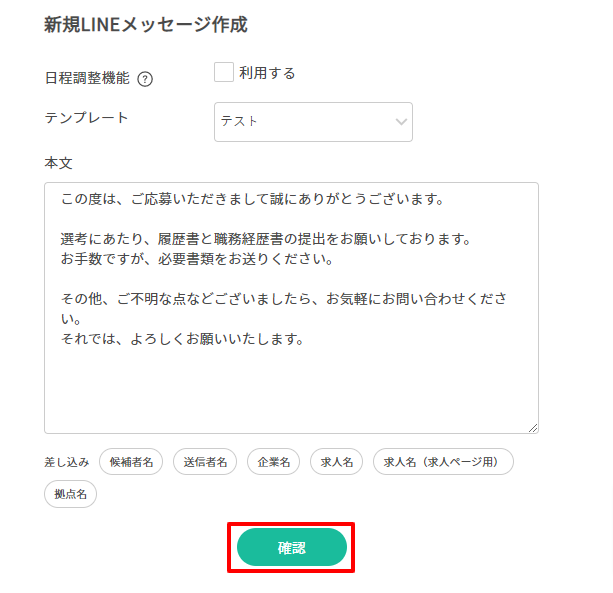The height and width of the screenshot is (593, 613).
Task: Insert the 候補者名 merge tag
Action: point(131,462)
